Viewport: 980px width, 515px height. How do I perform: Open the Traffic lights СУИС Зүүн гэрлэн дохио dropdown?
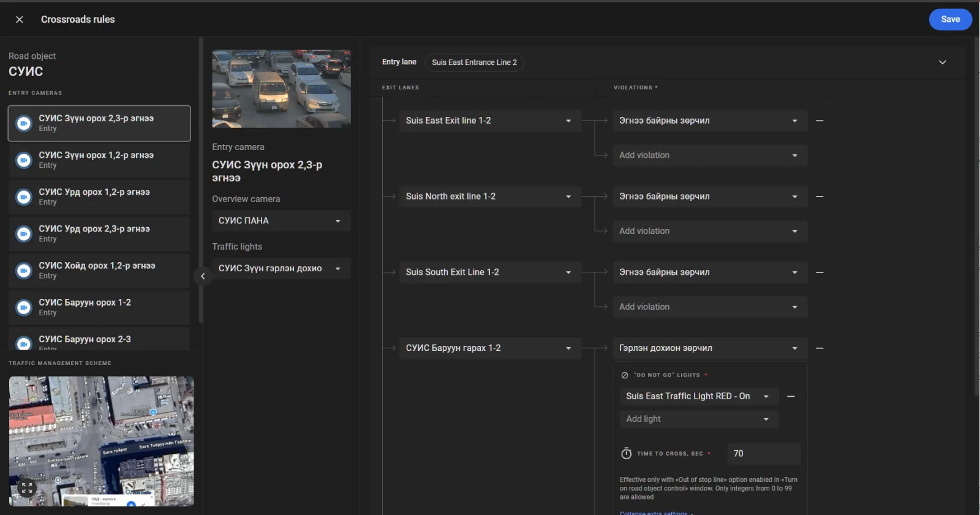281,269
